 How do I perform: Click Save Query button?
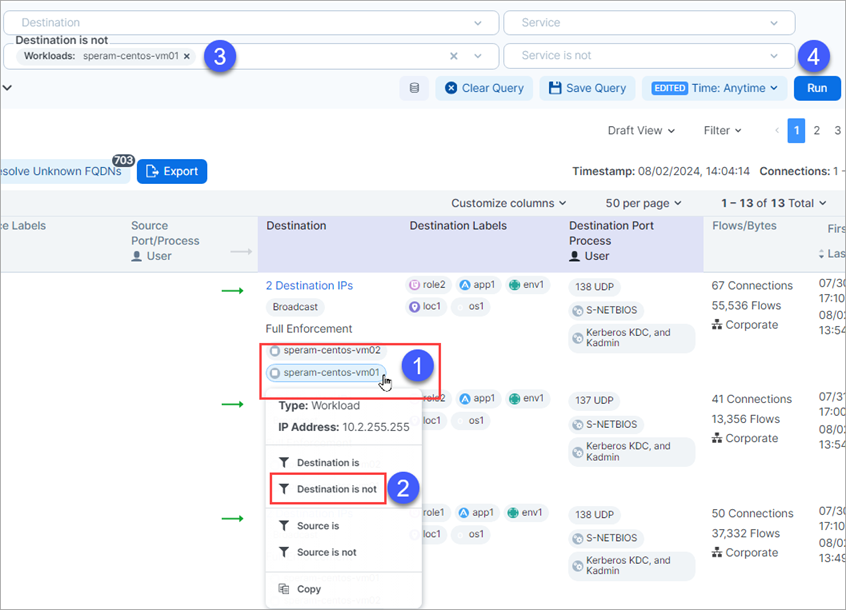(x=586, y=88)
